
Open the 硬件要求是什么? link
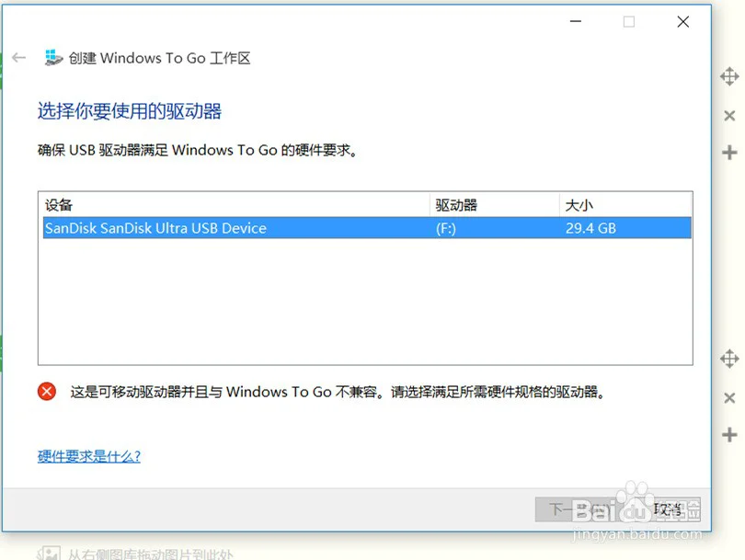pos(89,456)
